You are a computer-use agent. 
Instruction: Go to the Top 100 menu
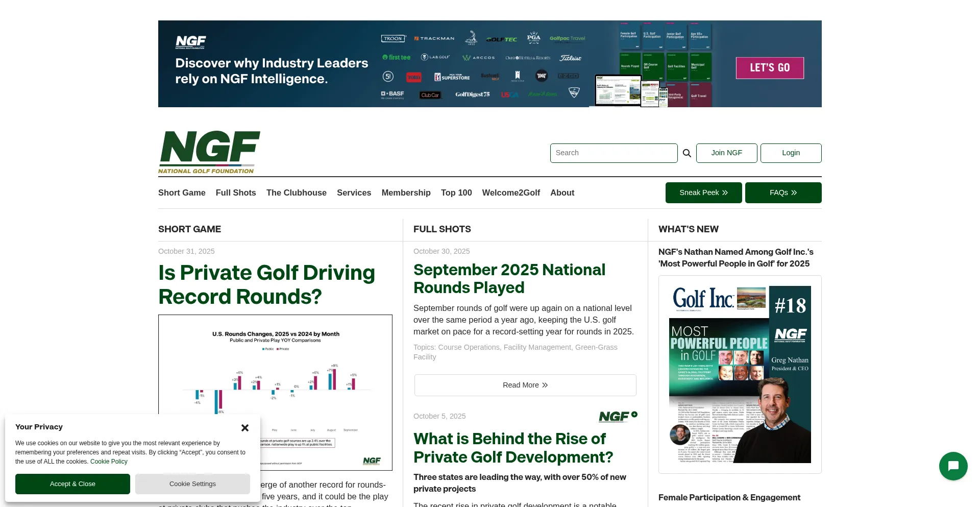click(x=456, y=193)
